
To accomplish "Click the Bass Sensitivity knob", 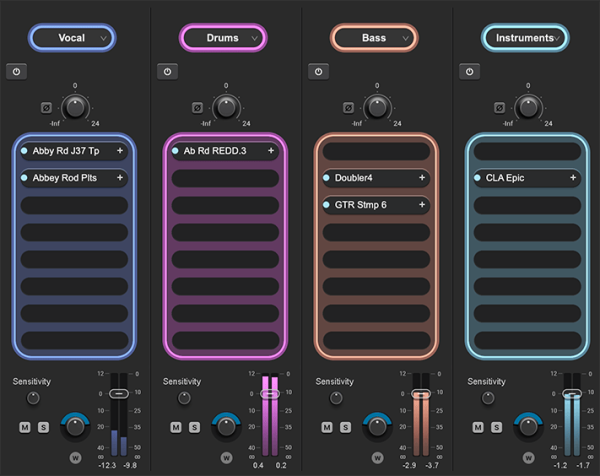I will click(x=336, y=398).
